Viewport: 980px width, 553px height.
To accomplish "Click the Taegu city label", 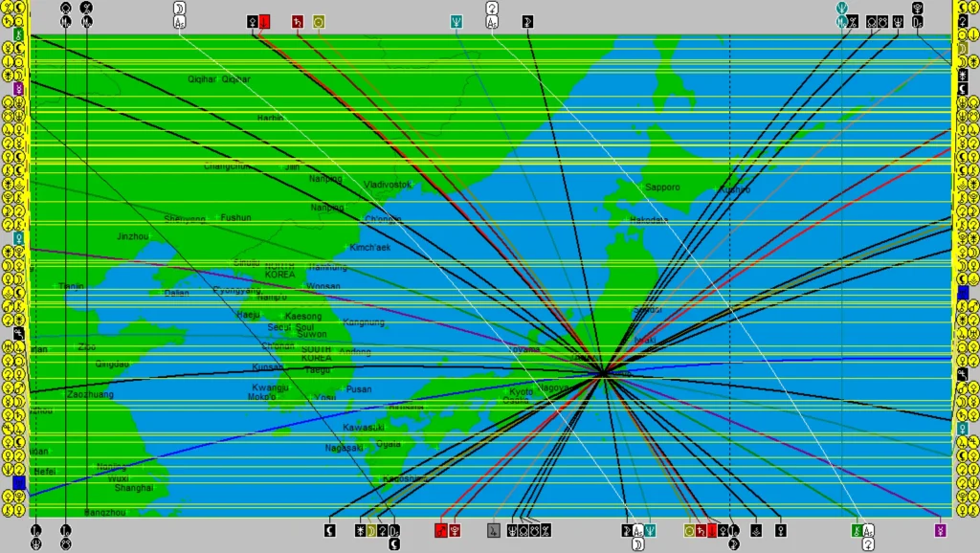I will pos(317,370).
